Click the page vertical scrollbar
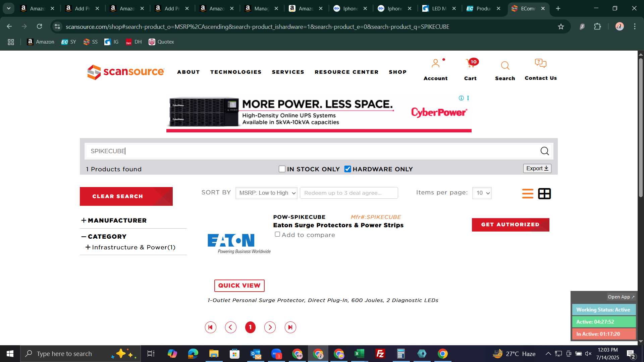Screen dimensions: 644x362 click(x=641, y=127)
